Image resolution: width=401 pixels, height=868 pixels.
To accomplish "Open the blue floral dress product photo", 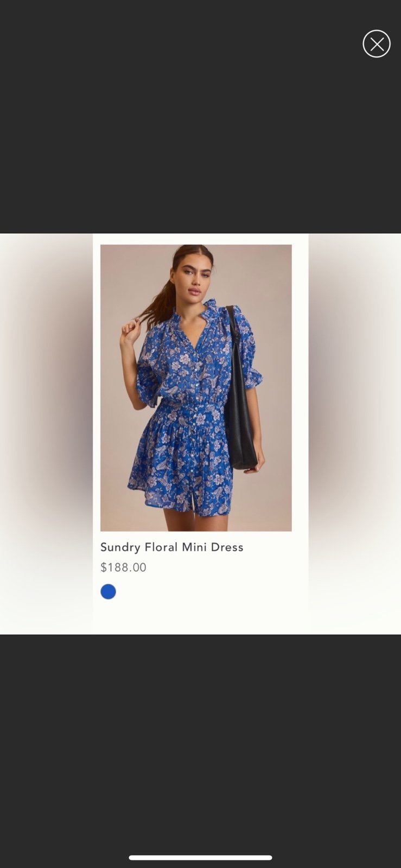I will 196,387.
